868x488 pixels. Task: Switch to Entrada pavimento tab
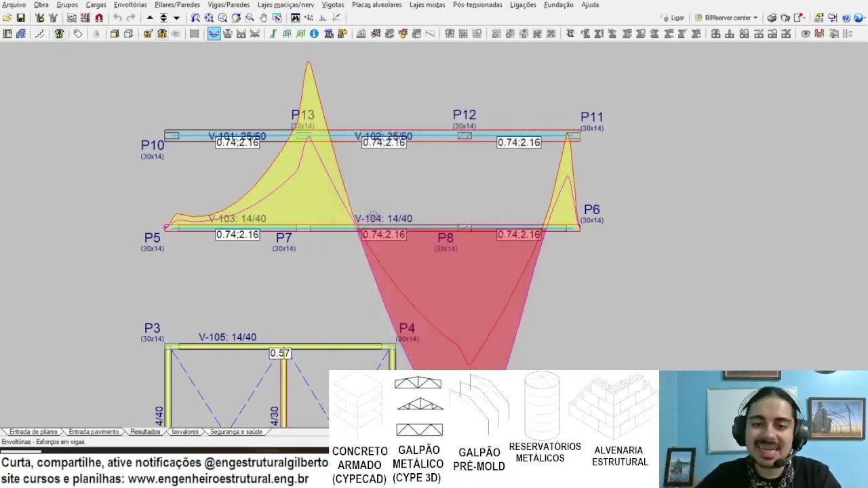tap(94, 432)
